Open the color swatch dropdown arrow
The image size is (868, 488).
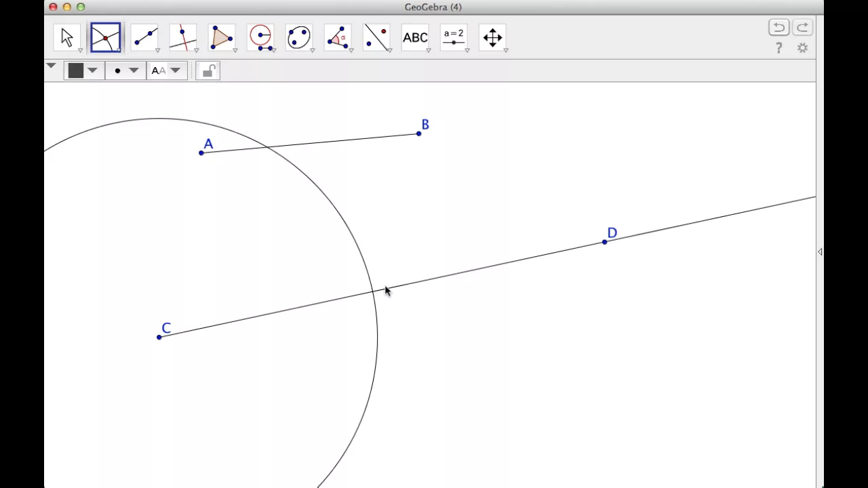(92, 70)
